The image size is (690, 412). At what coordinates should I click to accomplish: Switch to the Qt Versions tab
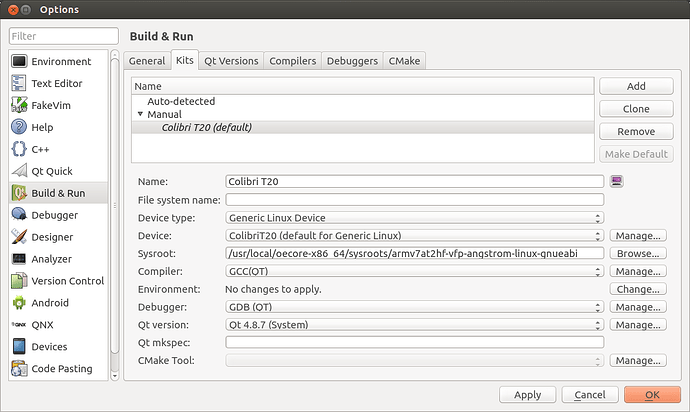coord(231,61)
